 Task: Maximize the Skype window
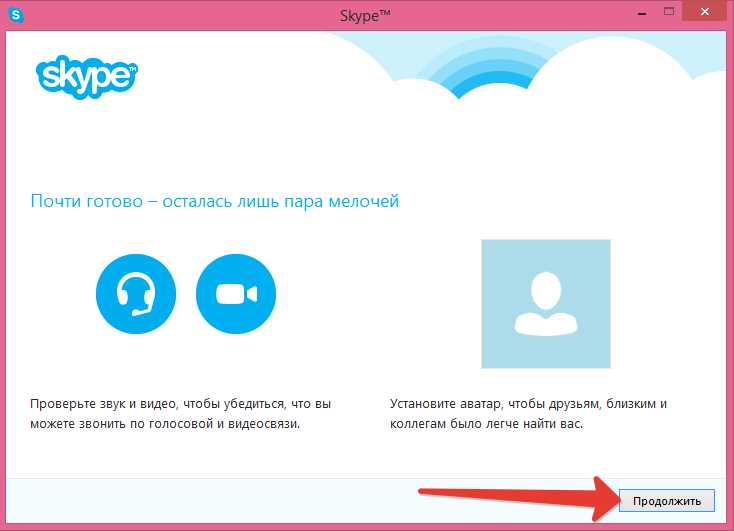[669, 12]
